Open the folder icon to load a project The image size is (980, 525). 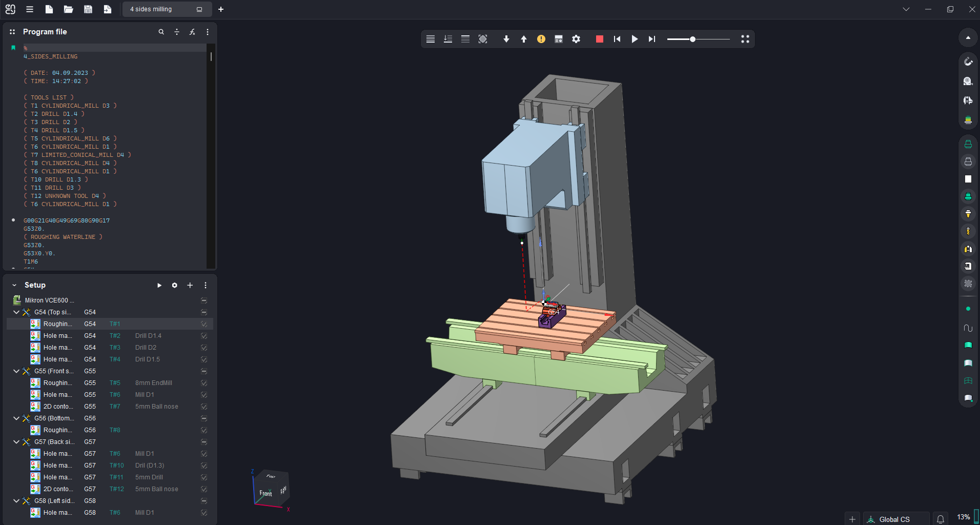68,9
